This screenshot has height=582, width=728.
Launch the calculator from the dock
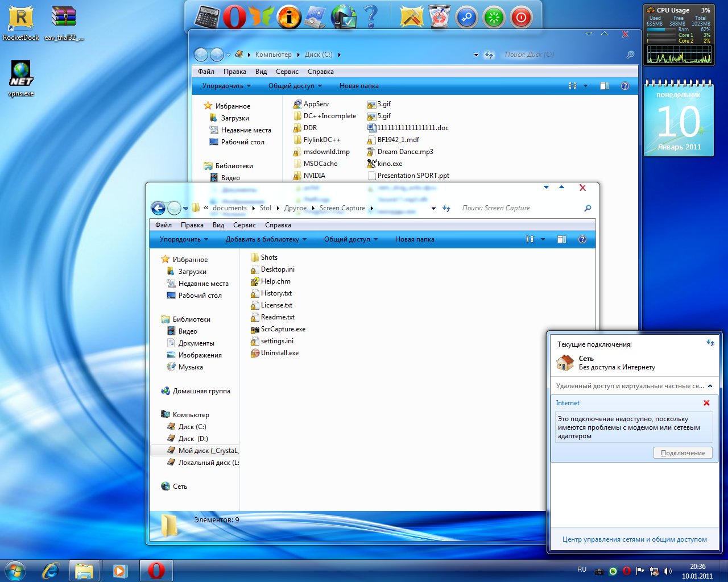pos(207,17)
